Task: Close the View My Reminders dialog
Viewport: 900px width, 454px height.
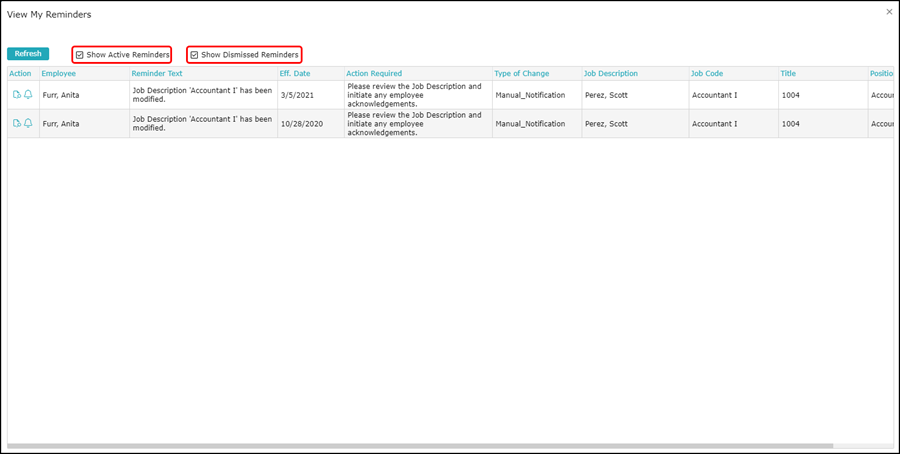Action: pyautogui.click(x=889, y=12)
